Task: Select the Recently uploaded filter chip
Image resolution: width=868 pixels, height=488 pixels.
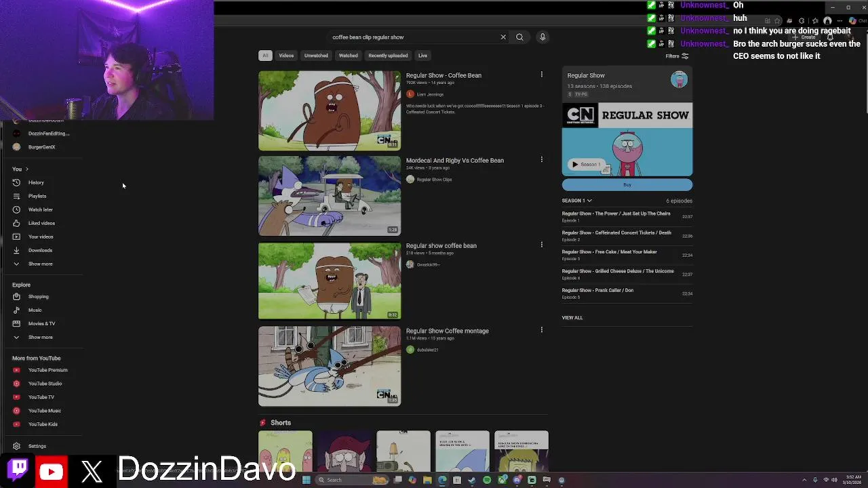Action: point(388,56)
